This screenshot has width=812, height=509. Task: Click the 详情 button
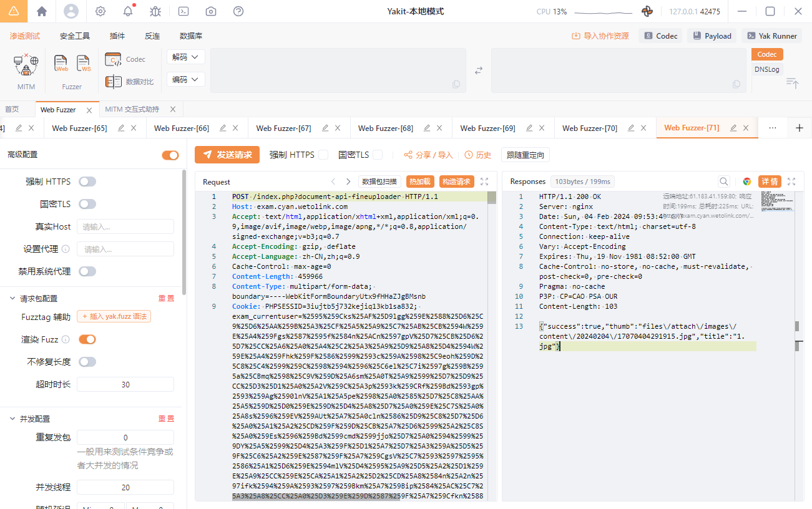(770, 182)
